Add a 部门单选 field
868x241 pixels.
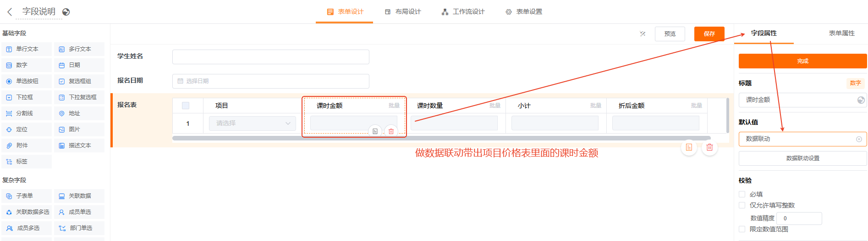click(79, 228)
